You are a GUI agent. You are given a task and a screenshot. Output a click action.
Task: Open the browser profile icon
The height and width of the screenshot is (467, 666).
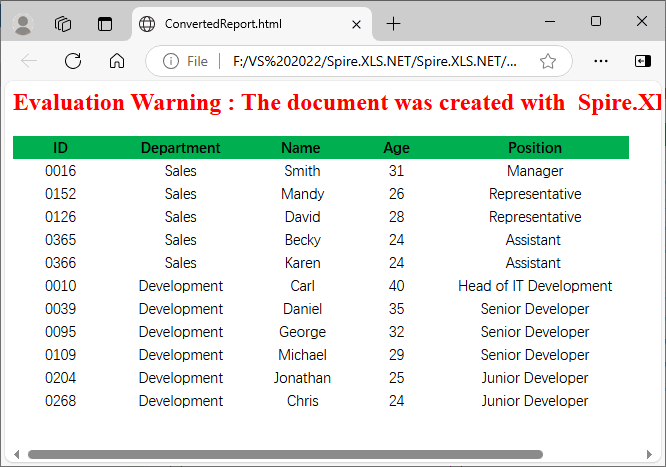[x=23, y=24]
